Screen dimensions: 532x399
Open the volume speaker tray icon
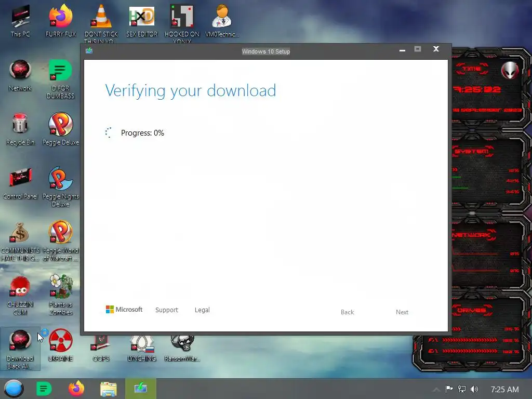(474, 389)
